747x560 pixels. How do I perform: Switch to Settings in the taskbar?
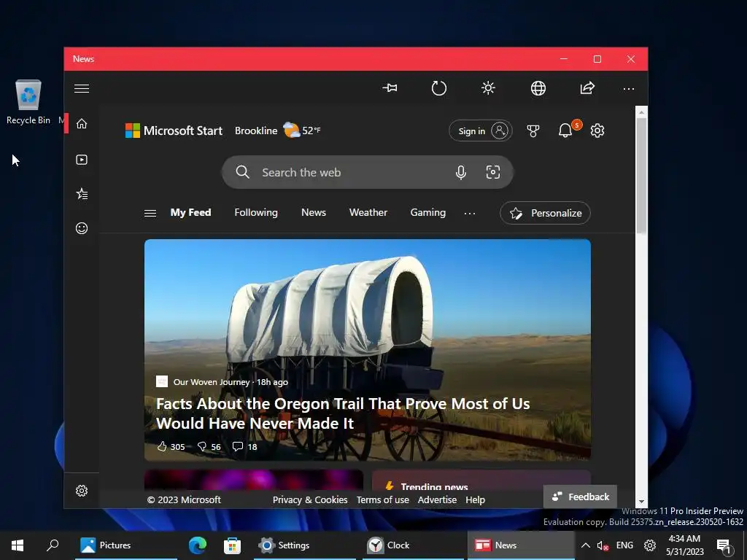304,545
